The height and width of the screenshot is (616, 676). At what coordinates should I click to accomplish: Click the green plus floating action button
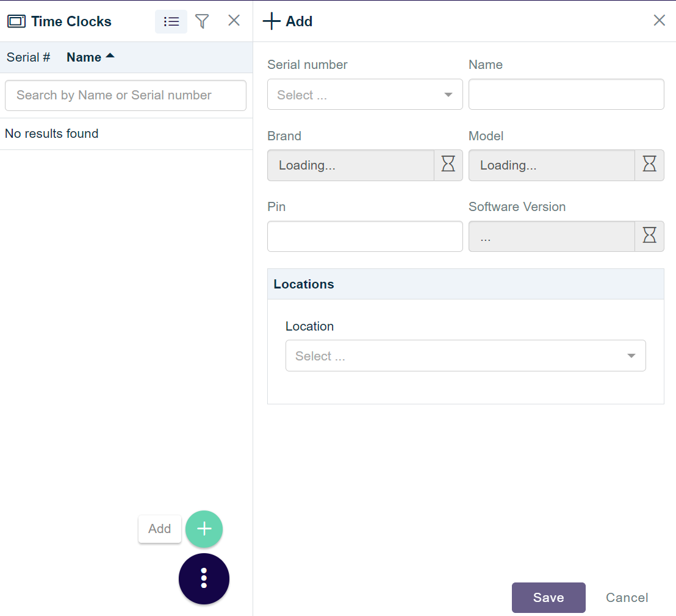pos(204,529)
